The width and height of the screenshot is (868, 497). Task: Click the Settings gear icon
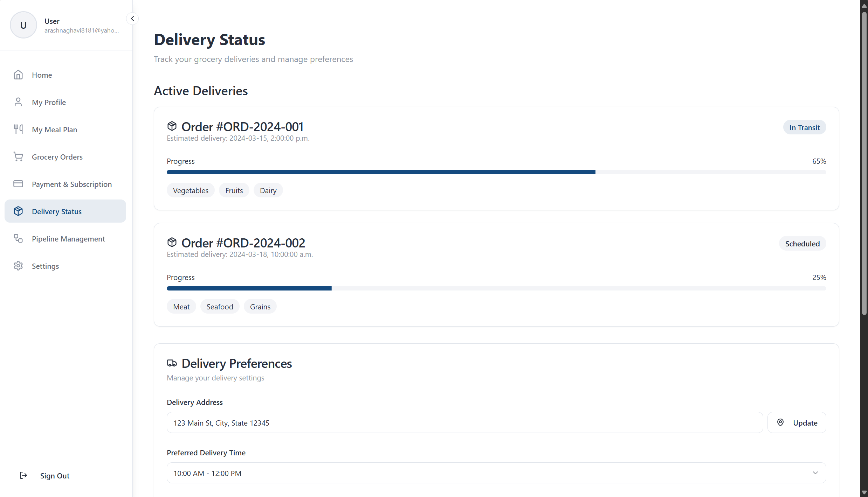(x=18, y=266)
